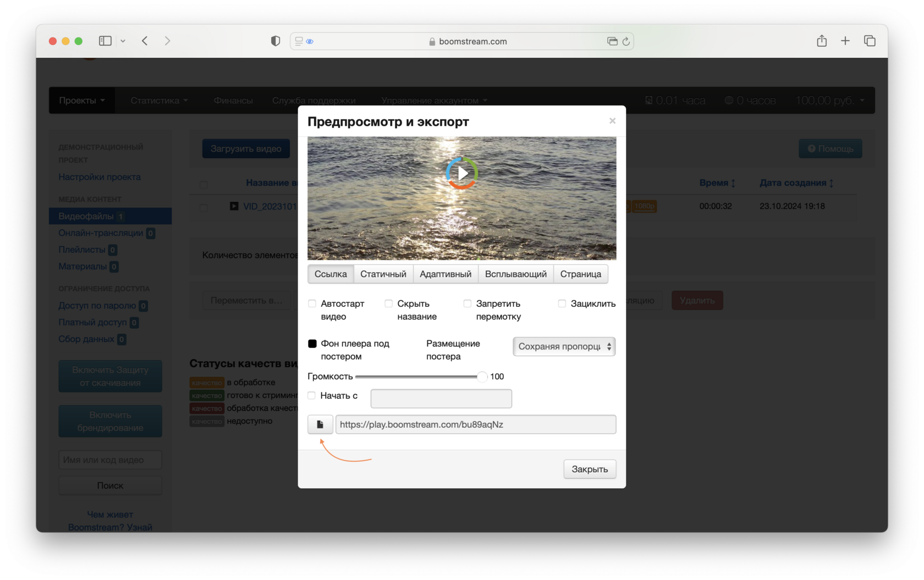Open the Share icon in Safari
Screen dimensions: 924x580
pos(822,41)
